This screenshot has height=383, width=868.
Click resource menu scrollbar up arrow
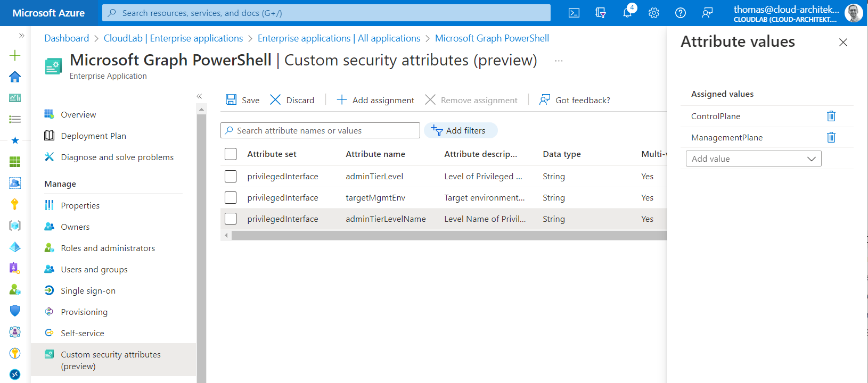click(x=201, y=109)
